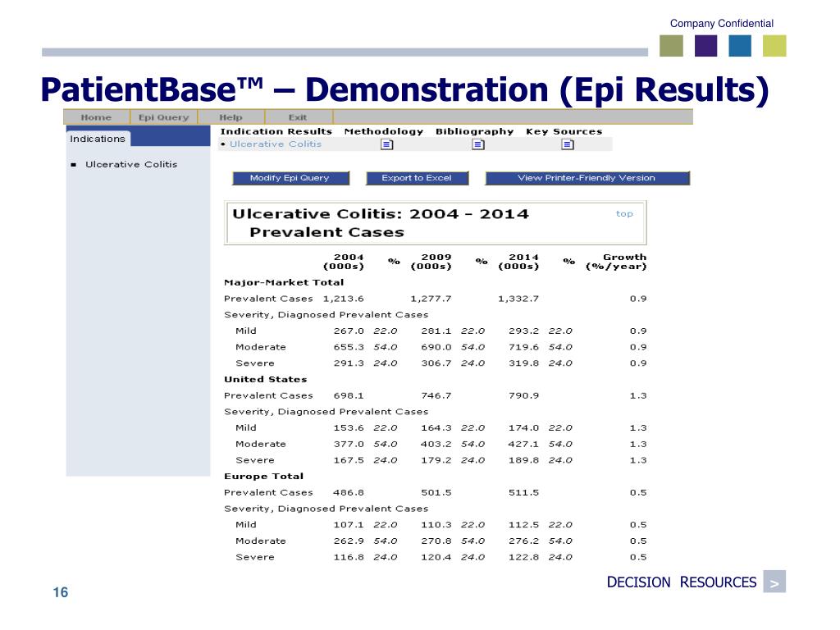Screen dimensions: 840x630
Task: Click the Company Confidential label
Action: [722, 24]
